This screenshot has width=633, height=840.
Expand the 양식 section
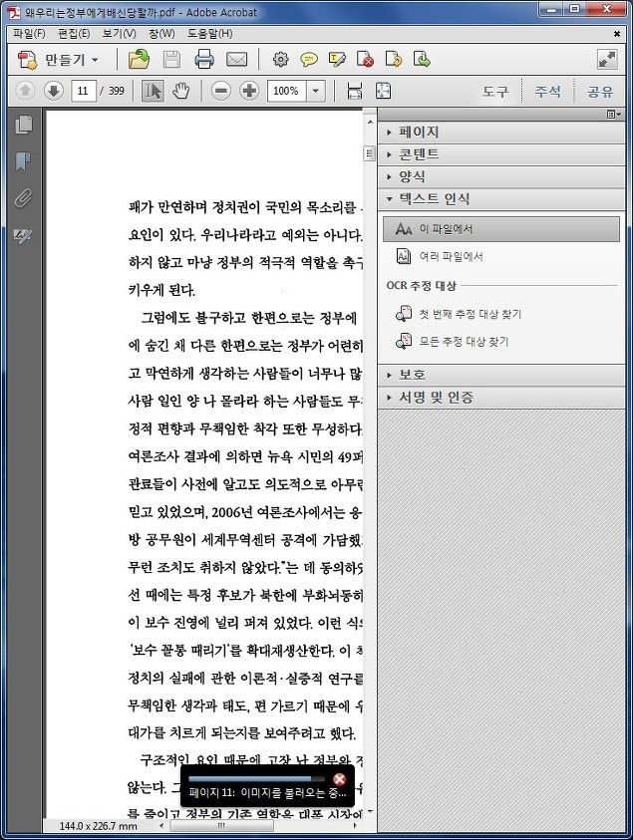[x=501, y=176]
